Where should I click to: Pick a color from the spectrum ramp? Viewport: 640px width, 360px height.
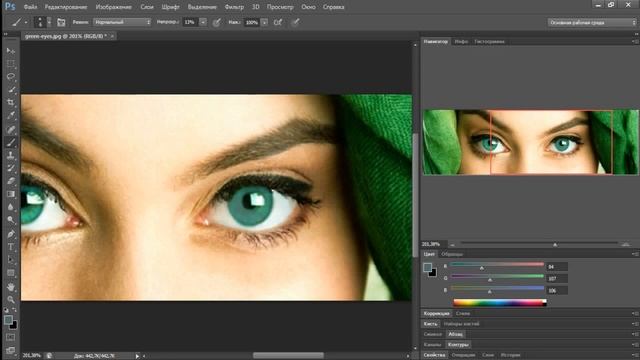click(500, 302)
